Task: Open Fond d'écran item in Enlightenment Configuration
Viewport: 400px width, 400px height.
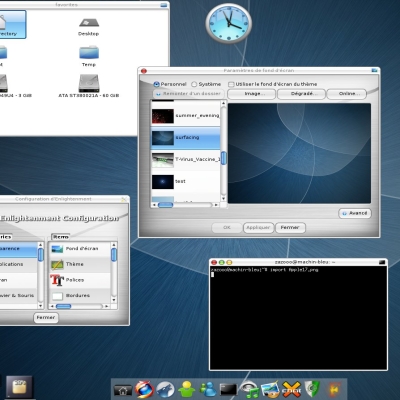Action: (80, 249)
